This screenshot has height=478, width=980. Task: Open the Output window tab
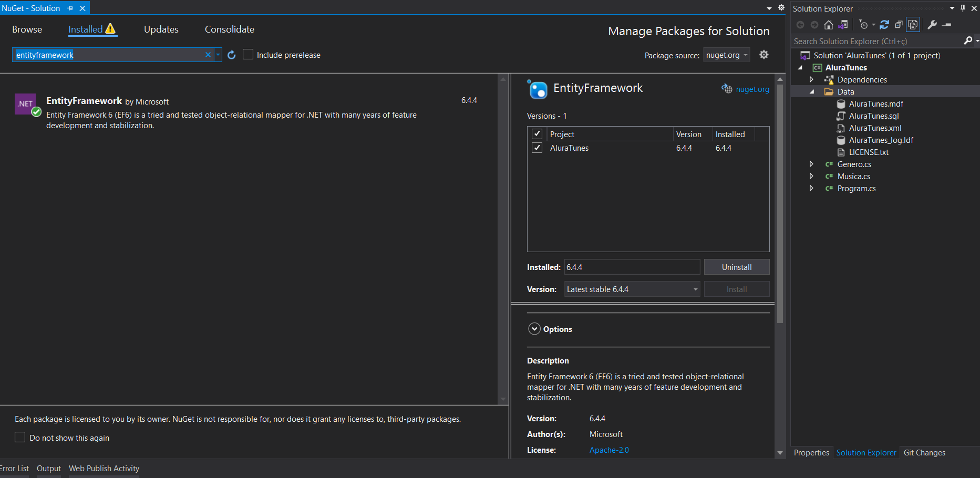[49, 469]
